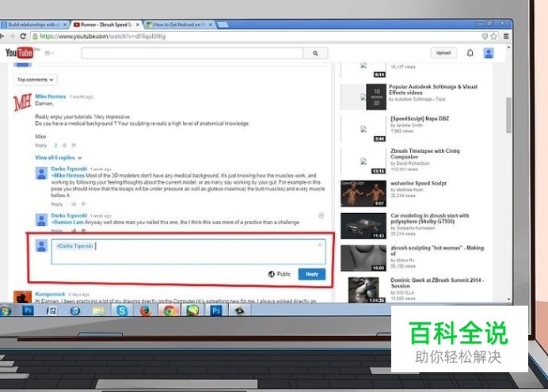Image resolution: width=548 pixels, height=392 pixels.
Task: Open the Windows Start button
Action: 6,310
